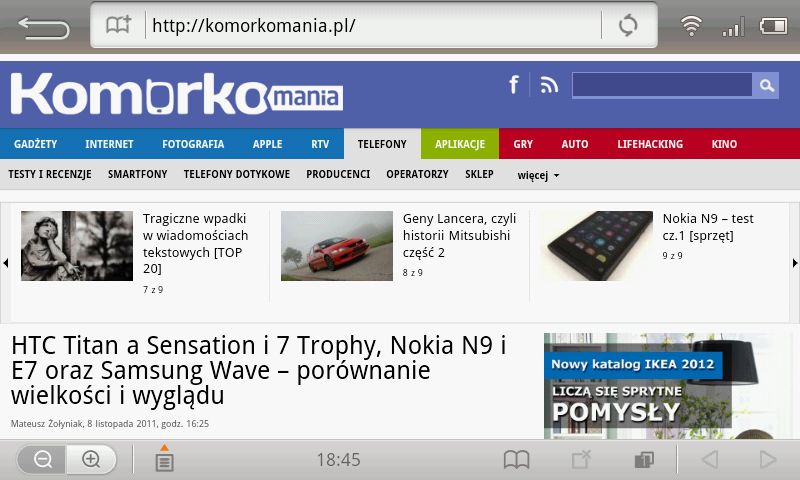Open the HTC Titan comparison article headline

tap(259, 370)
